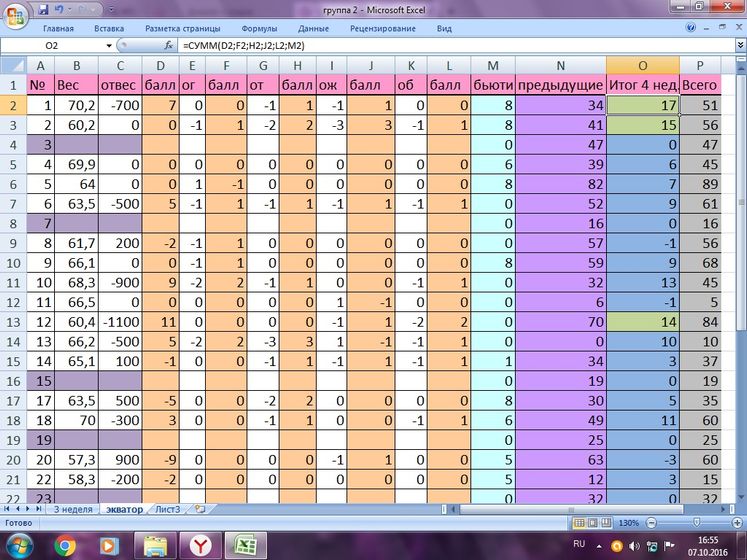The width and height of the screenshot is (747, 560).
Task: Click the Insert Function fx icon
Action: click(x=168, y=46)
